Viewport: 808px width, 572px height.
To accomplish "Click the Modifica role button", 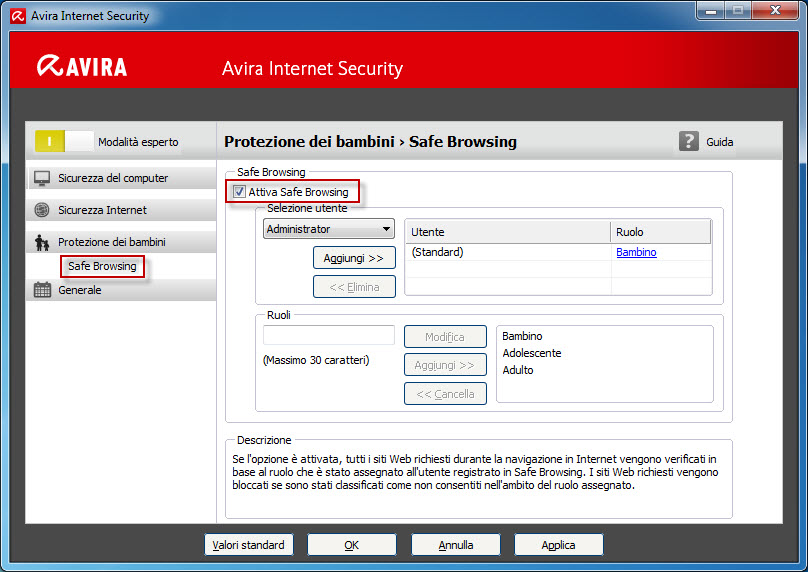I will [x=445, y=337].
